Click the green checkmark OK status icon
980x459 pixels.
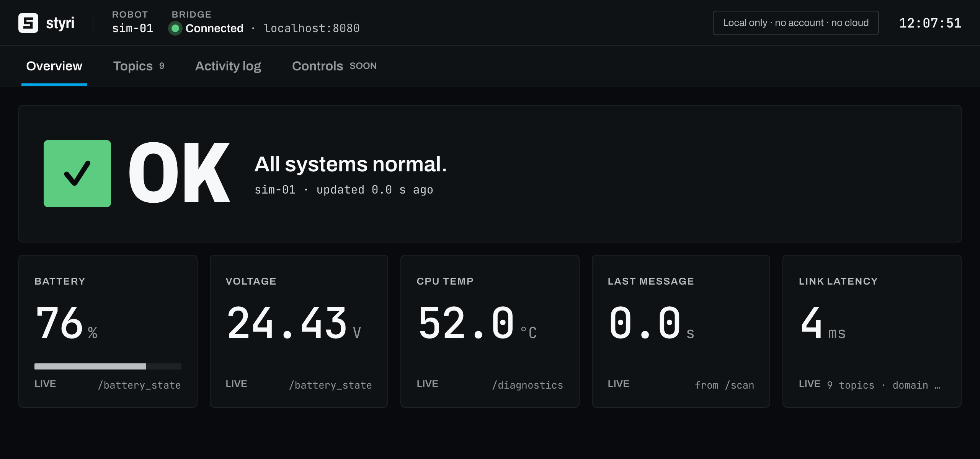pos(77,174)
